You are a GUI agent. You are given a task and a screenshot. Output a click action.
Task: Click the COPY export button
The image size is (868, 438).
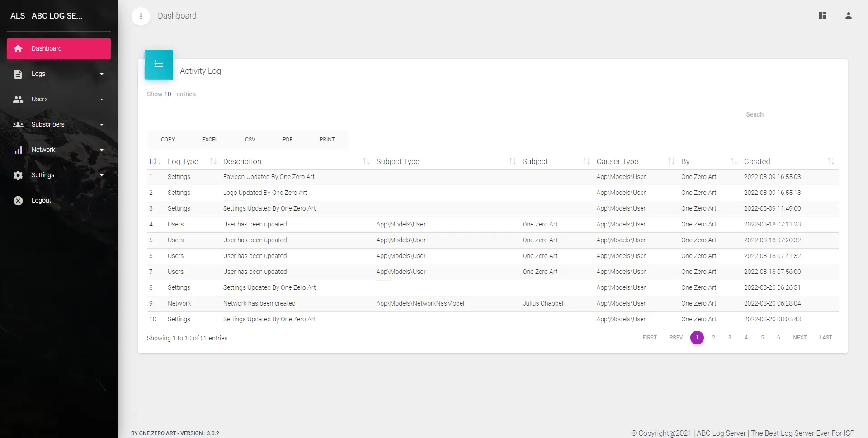168,140
